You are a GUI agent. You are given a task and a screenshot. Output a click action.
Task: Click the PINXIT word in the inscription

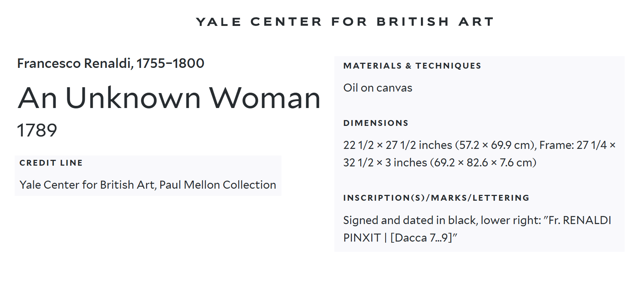pos(362,238)
